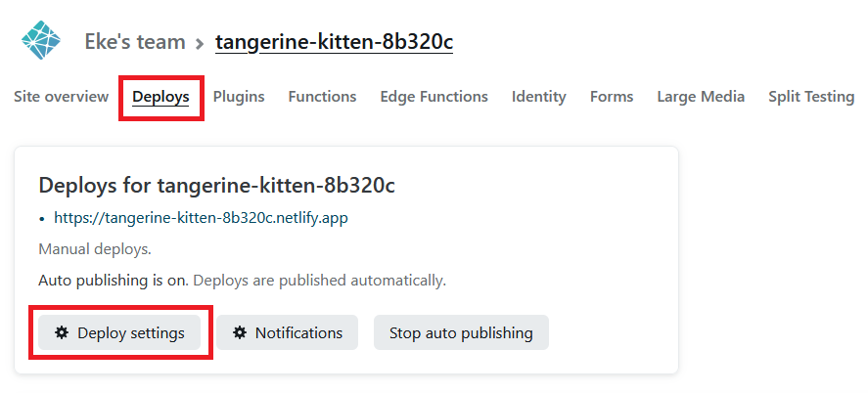
Task: Open the tangerine-kitten-8b320c.netlify.app URL
Action: coord(201,218)
